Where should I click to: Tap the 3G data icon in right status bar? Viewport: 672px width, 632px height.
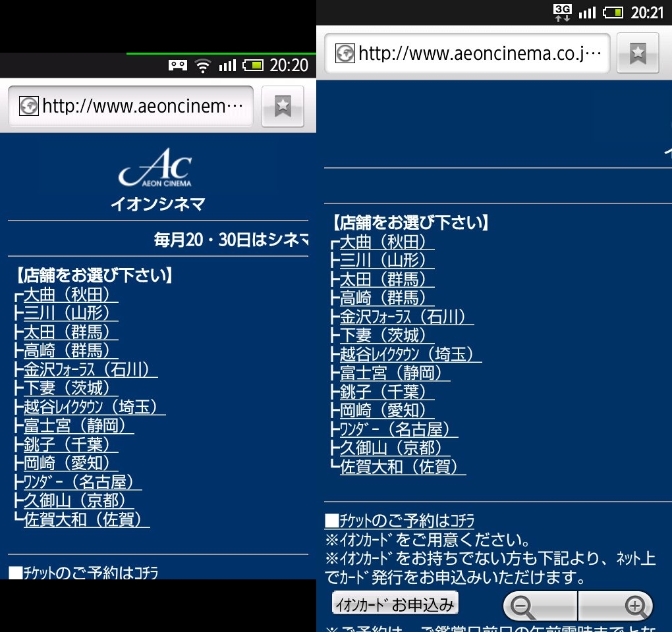pos(562,13)
